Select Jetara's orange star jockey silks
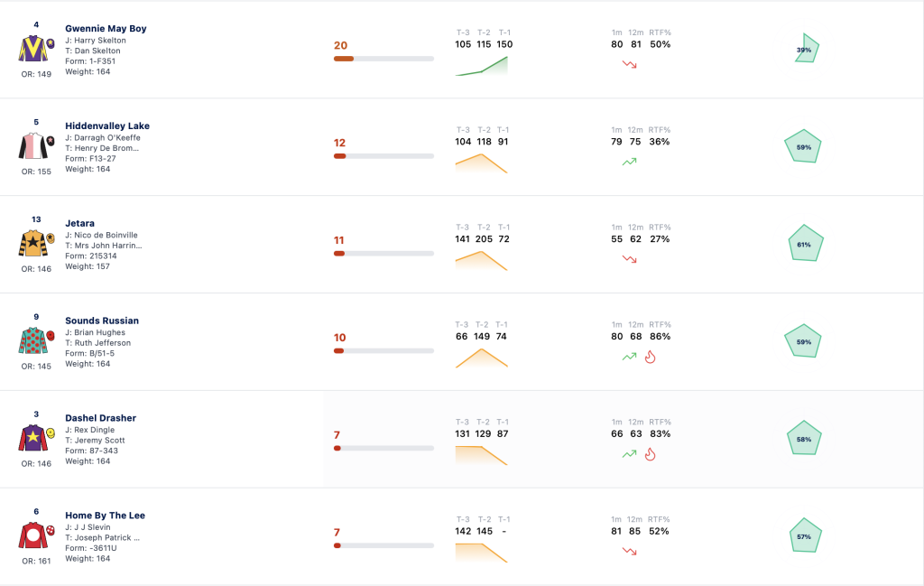The width and height of the screenshot is (924, 586). [x=33, y=243]
